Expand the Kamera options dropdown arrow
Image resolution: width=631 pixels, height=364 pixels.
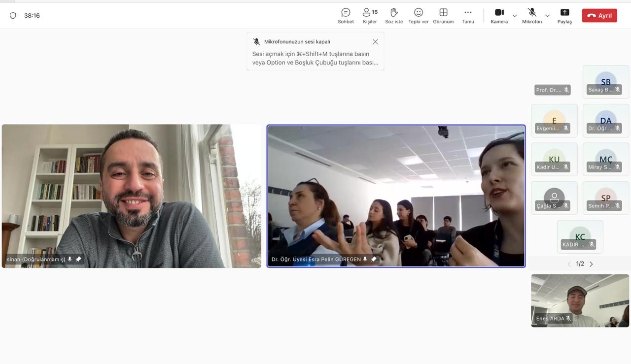click(515, 16)
